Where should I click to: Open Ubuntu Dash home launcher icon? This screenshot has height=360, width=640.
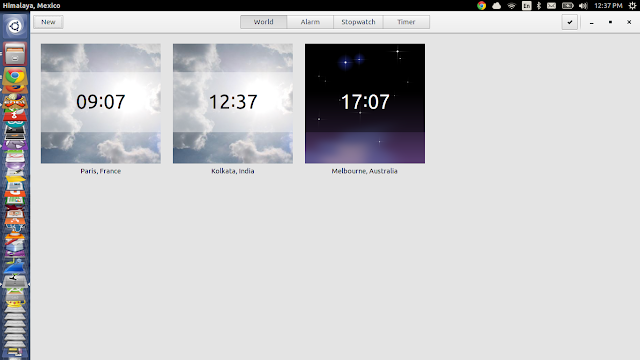pos(15,27)
